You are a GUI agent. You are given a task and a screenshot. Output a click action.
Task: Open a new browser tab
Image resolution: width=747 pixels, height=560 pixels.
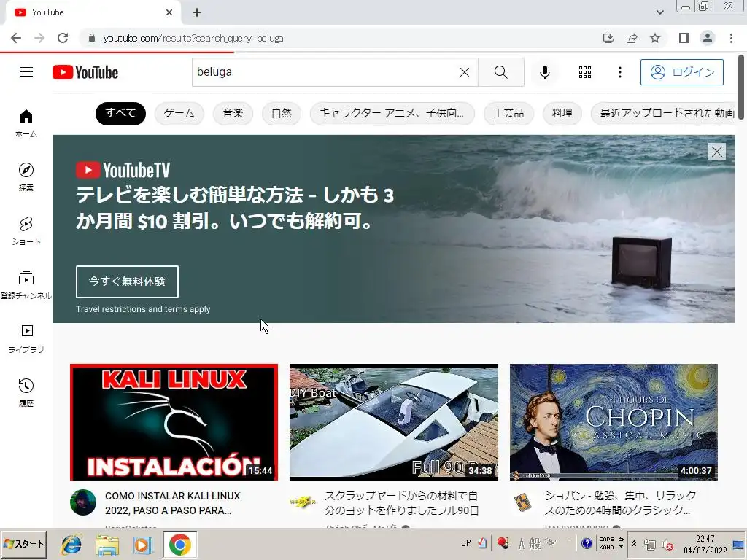point(197,12)
